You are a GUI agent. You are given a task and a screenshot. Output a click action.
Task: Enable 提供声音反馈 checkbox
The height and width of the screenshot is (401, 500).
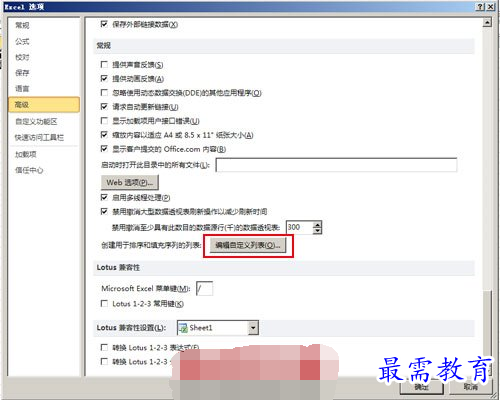(x=104, y=64)
